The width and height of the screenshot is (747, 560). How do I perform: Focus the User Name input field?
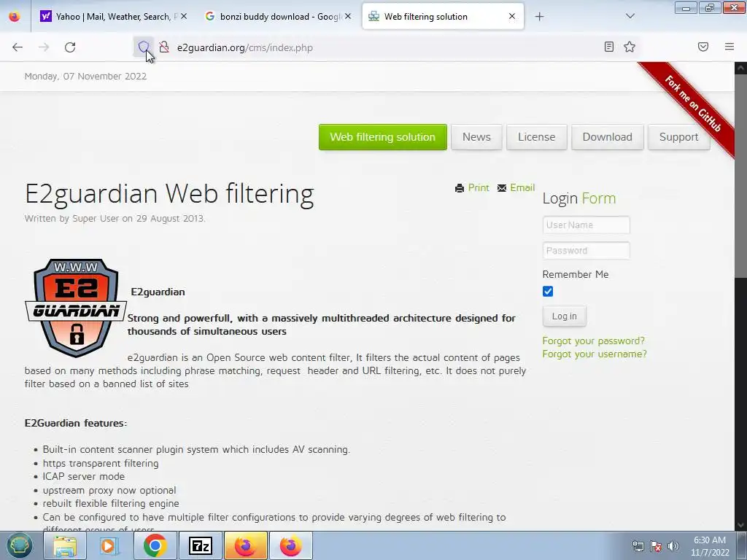pyautogui.click(x=586, y=225)
